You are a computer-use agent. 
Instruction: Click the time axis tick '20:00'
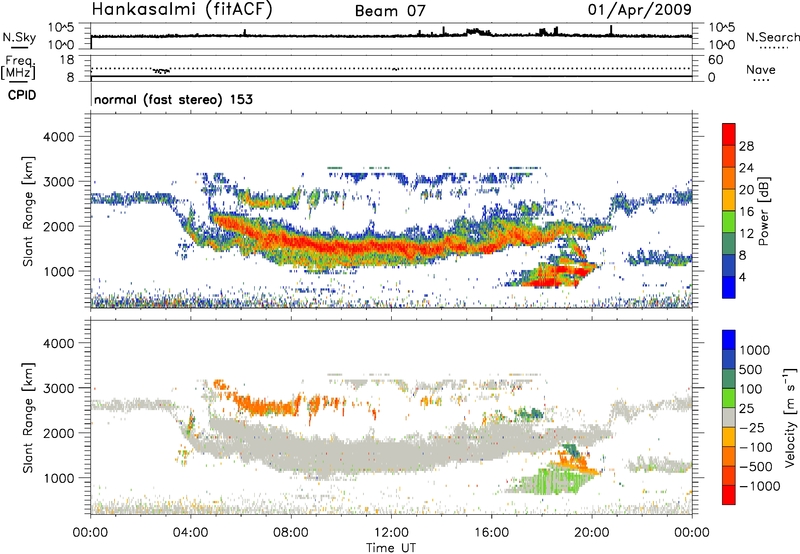click(592, 533)
